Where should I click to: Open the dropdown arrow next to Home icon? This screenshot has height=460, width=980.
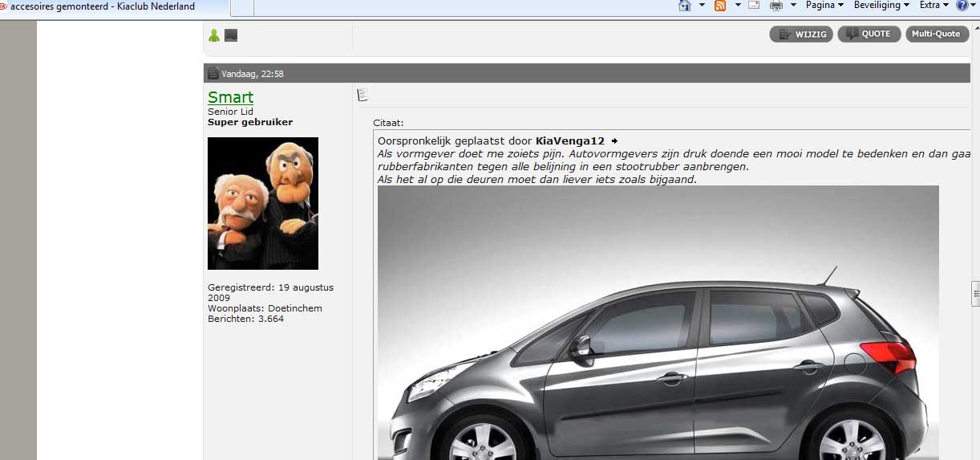point(702,6)
